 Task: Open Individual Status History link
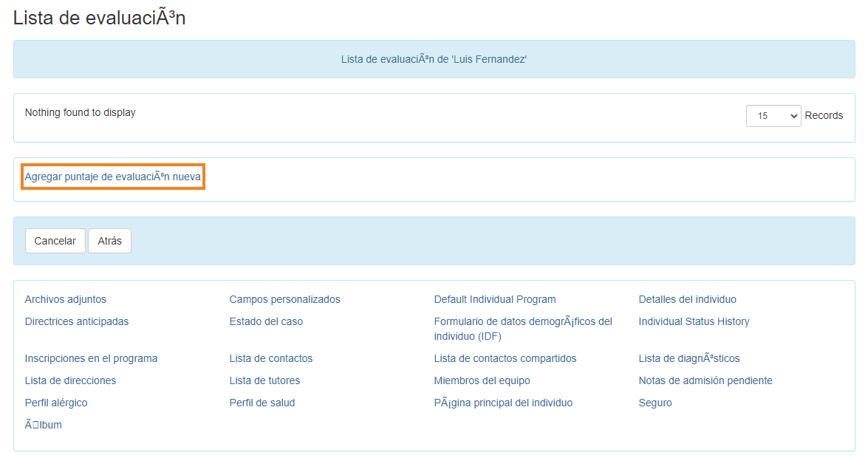pyautogui.click(x=694, y=321)
